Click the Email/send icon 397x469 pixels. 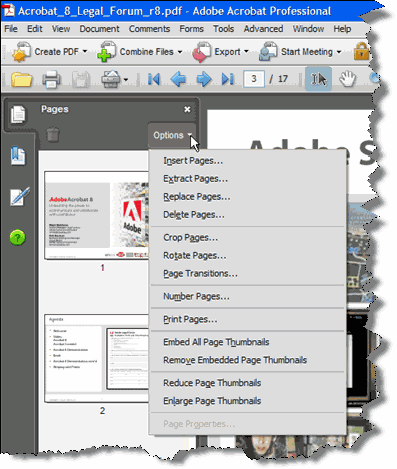(111, 79)
